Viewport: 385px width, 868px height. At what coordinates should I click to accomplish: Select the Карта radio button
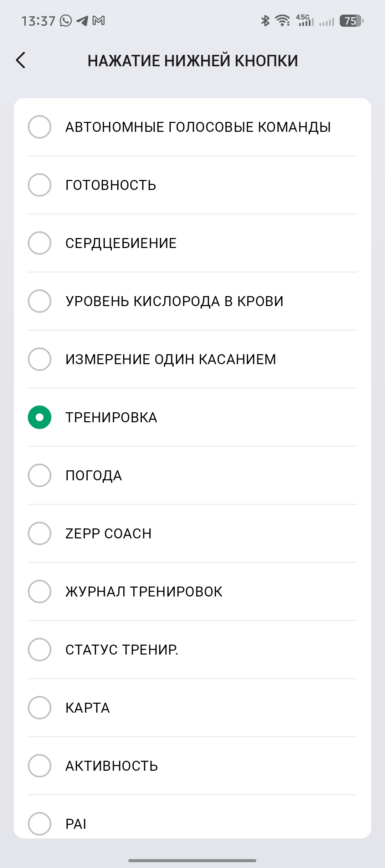[x=40, y=708]
